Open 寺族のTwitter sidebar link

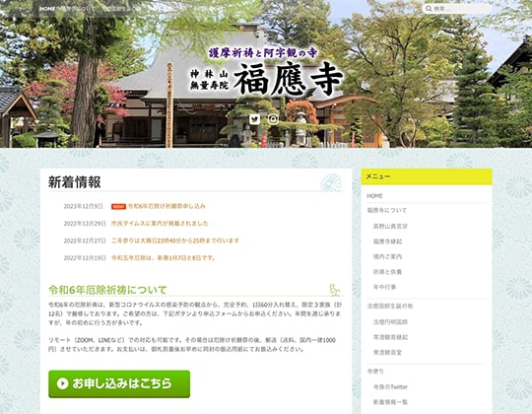(390, 386)
